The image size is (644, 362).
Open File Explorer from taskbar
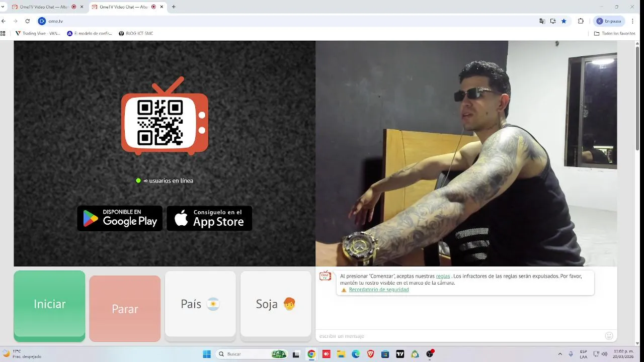tap(341, 354)
